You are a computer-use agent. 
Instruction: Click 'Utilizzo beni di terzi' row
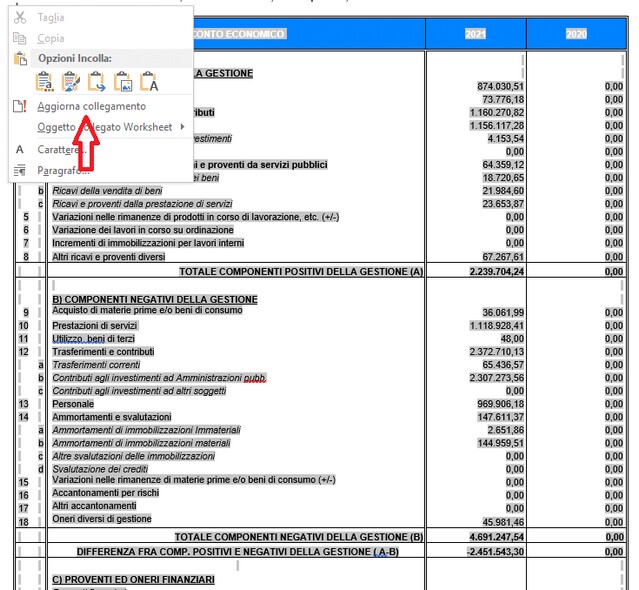click(93, 339)
